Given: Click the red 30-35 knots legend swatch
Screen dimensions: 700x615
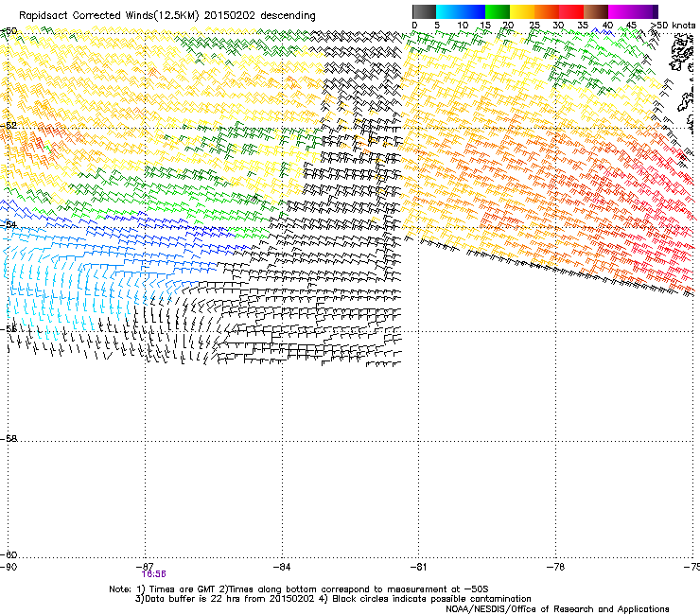Looking at the screenshot, I should pyautogui.click(x=571, y=11).
